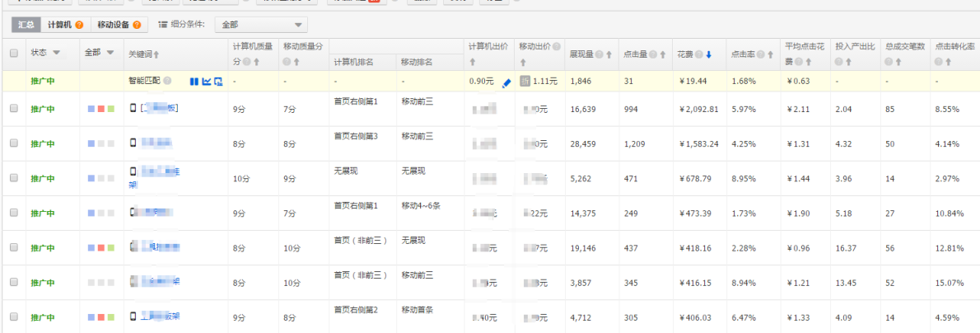Viewport: 980px width, 333px height.
Task: Click the 16.37 return ratio value
Action: point(845,248)
